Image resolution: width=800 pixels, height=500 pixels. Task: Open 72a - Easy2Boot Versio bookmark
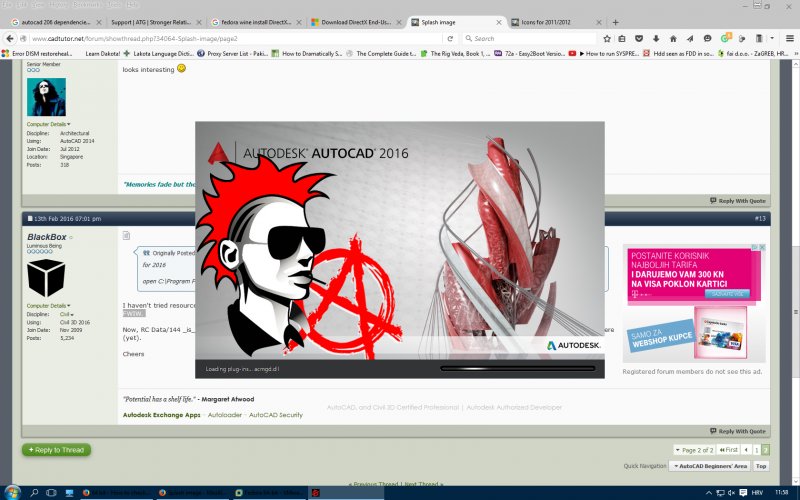[530, 53]
